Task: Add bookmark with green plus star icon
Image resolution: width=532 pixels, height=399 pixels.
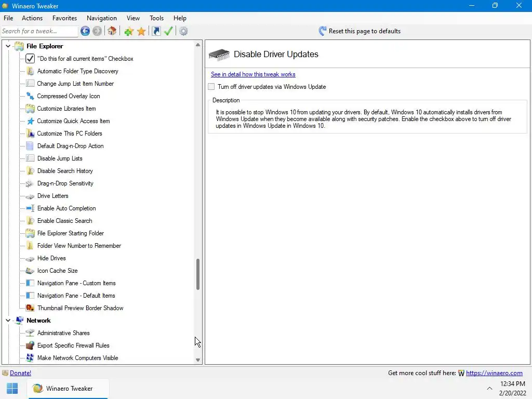Action: [129, 31]
